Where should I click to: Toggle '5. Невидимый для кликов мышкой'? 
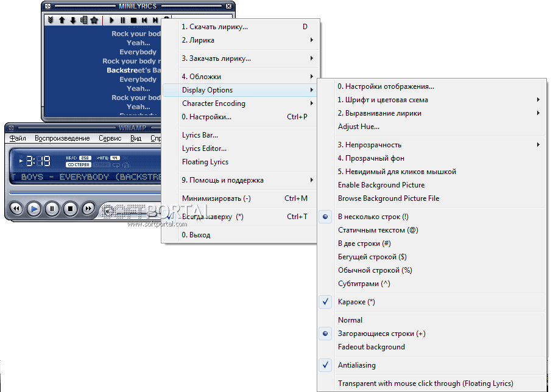432,171
